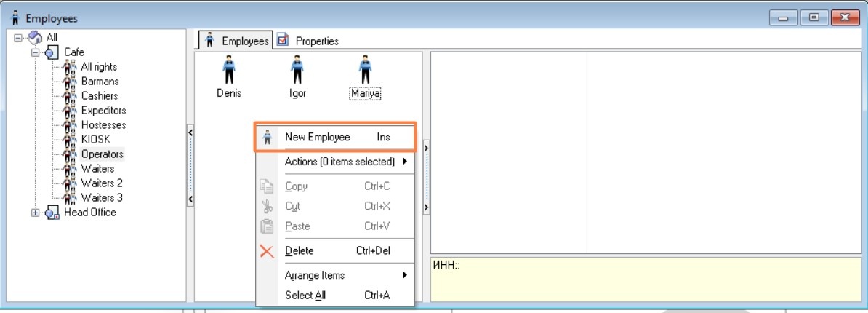Click the New Employee person icon
The height and width of the screenshot is (313, 868).
[x=267, y=137]
